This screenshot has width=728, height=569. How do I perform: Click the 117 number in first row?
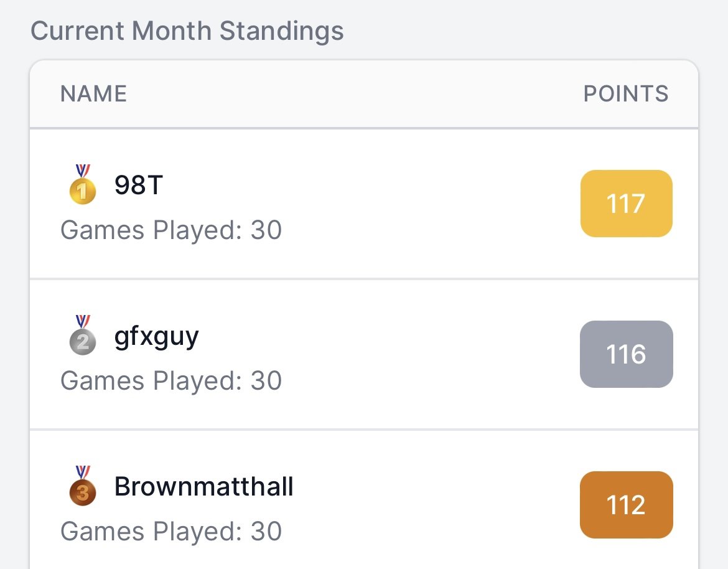coord(626,204)
